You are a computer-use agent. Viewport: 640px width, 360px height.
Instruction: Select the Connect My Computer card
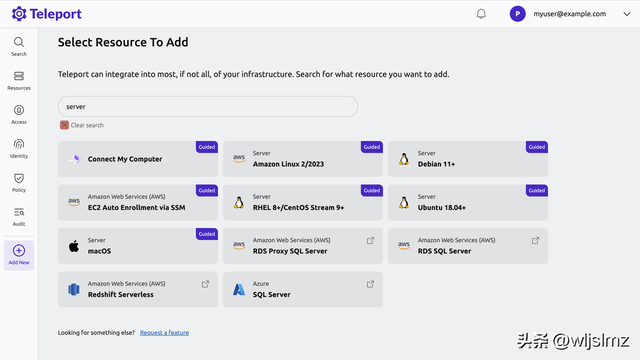coord(138,159)
